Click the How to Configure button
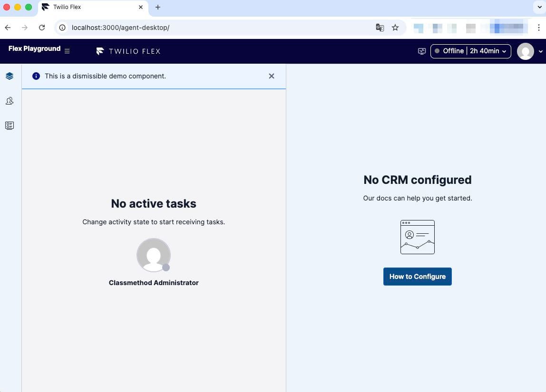Image resolution: width=546 pixels, height=392 pixels. (x=417, y=277)
